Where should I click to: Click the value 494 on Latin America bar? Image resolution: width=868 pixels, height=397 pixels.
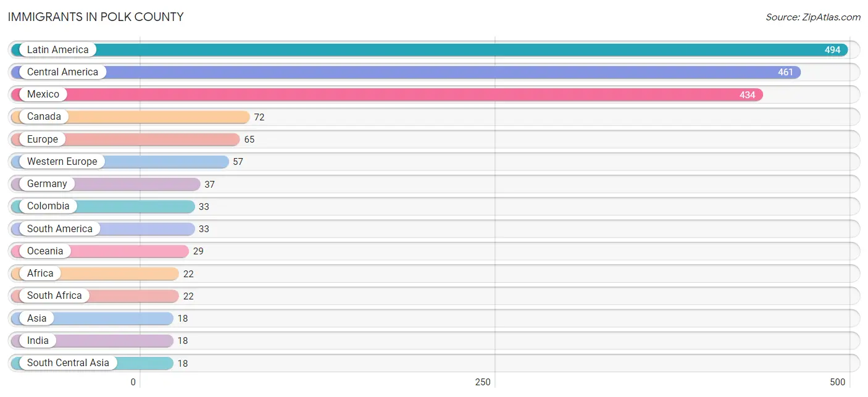832,50
